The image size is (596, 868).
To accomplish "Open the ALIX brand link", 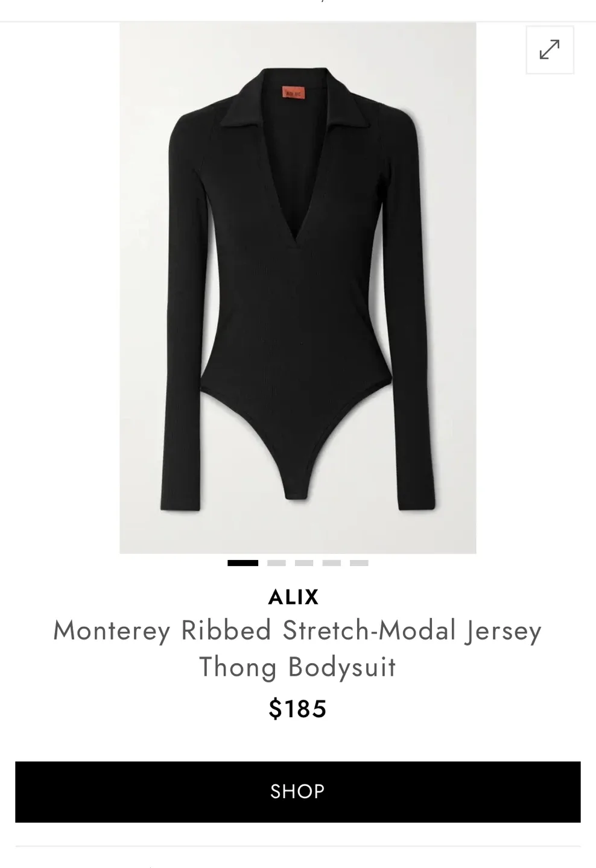I will (x=294, y=597).
